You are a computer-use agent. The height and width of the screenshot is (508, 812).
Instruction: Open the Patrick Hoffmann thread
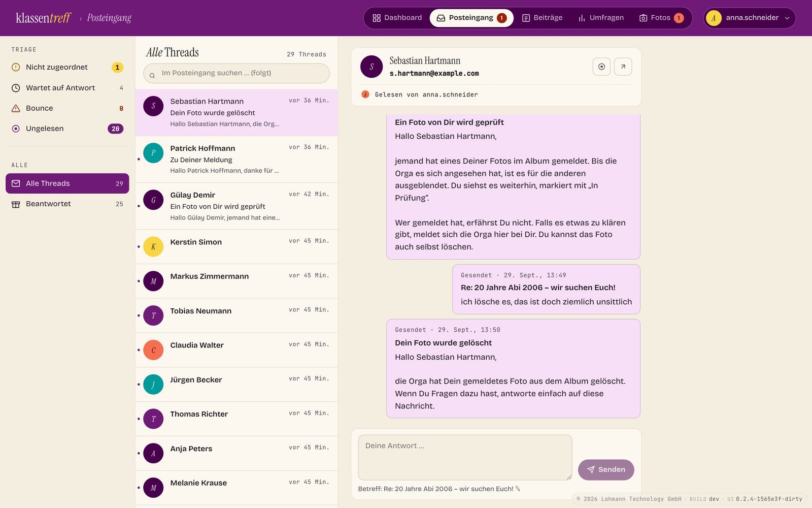coord(236,159)
